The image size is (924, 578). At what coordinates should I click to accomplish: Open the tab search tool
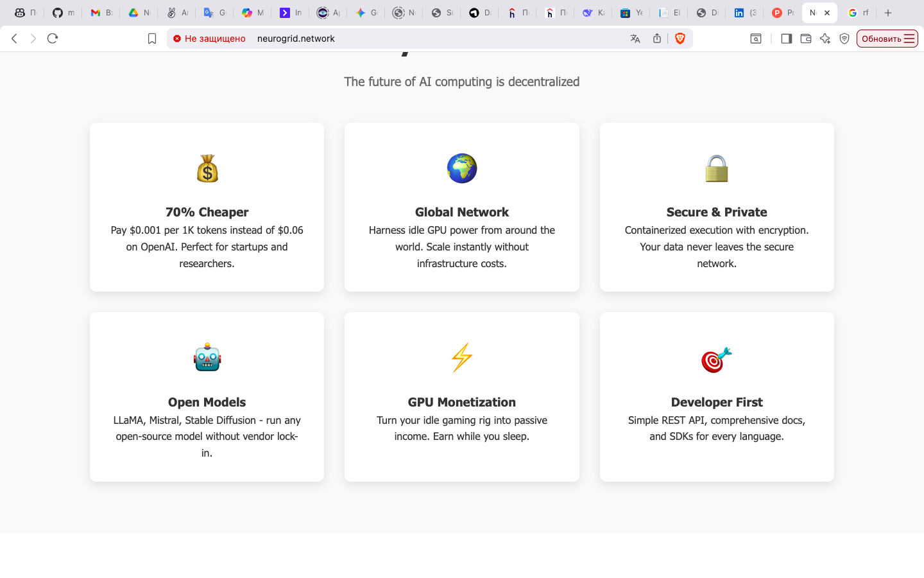click(756, 39)
